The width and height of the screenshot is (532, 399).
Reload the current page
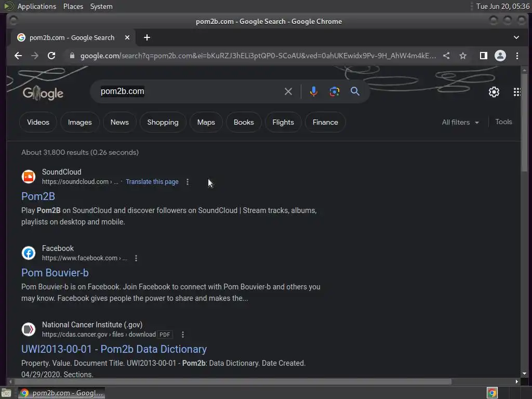pyautogui.click(x=51, y=56)
